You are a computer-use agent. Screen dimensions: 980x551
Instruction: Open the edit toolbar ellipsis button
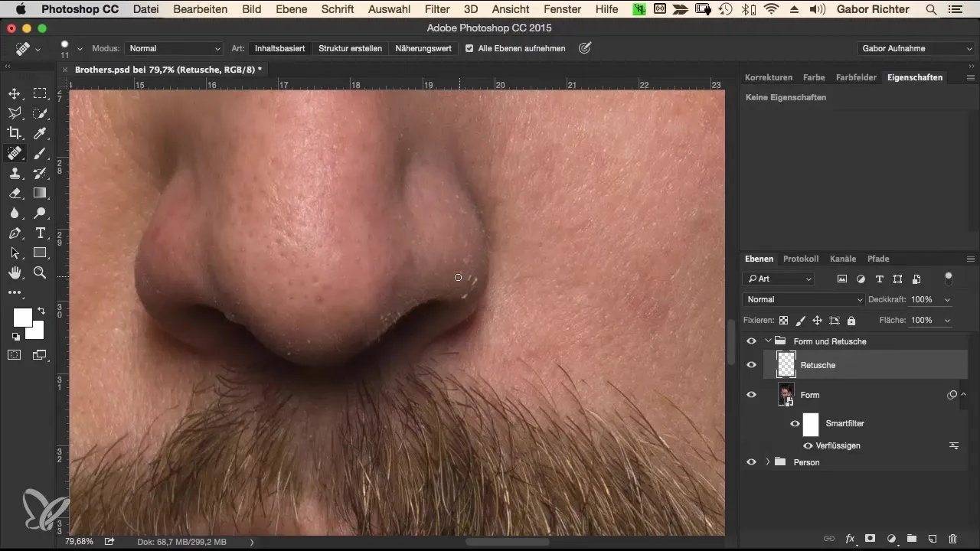pos(15,292)
